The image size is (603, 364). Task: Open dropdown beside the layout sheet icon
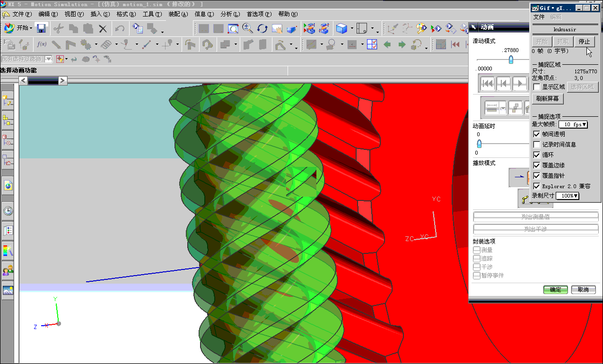373,29
